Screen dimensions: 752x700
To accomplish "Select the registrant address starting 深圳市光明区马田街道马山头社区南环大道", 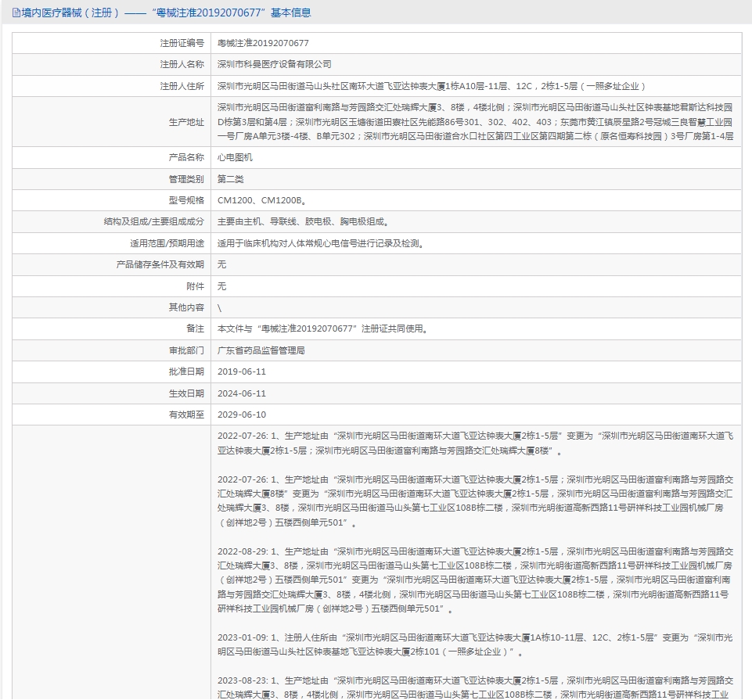I will [x=431, y=86].
